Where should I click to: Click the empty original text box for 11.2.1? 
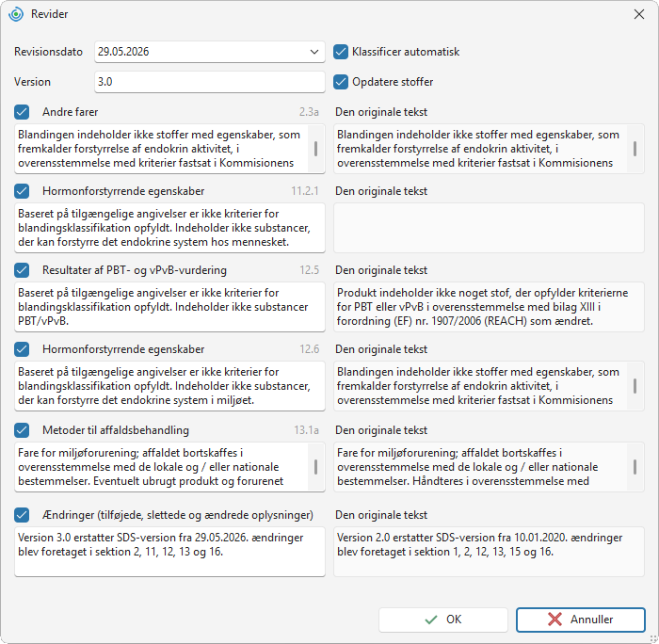[489, 228]
